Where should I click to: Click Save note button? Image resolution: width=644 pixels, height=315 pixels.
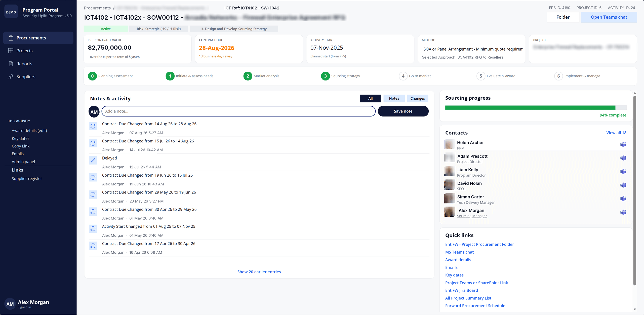403,111
